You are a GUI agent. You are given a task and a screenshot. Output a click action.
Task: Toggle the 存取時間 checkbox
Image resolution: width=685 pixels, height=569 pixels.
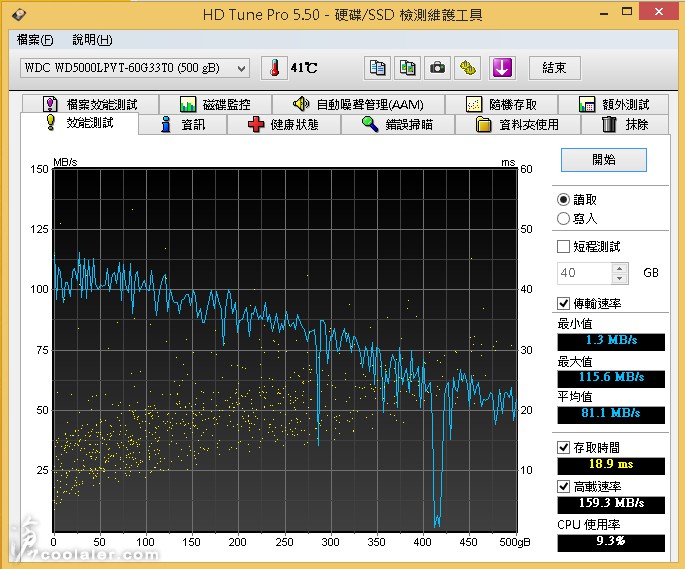coord(564,448)
